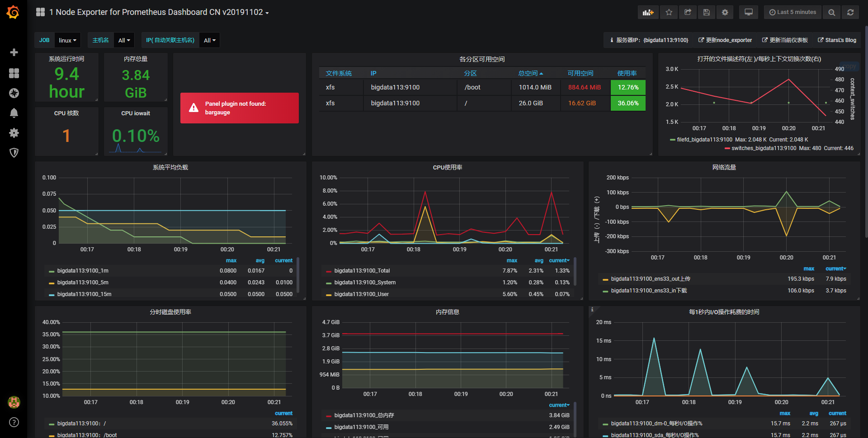This screenshot has height=438, width=868.
Task: Toggle bigdata113:9100_System CPU series
Action: pyautogui.click(x=365, y=283)
